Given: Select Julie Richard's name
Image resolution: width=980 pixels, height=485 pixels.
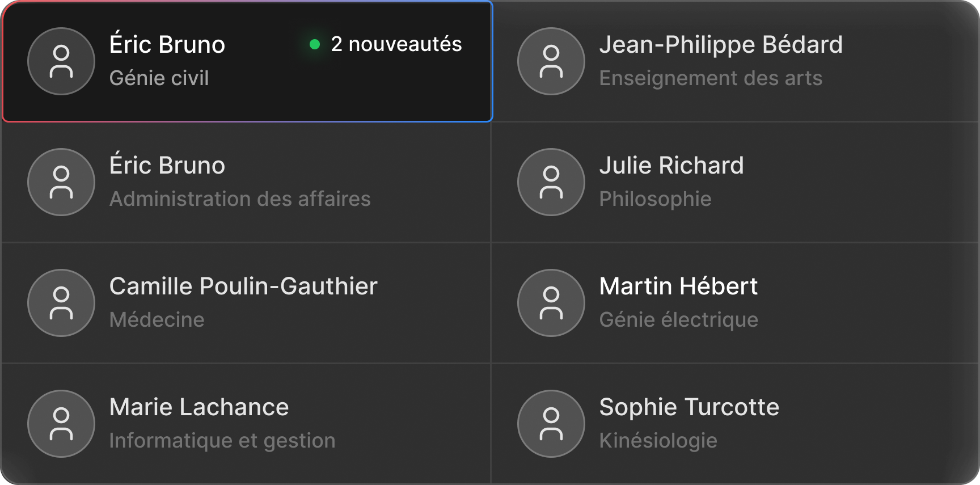Looking at the screenshot, I should 671,166.
